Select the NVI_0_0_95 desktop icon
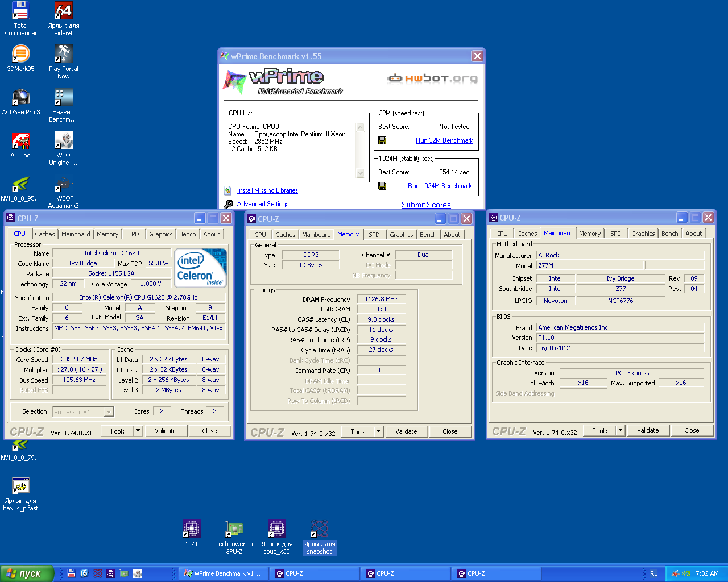 (21, 189)
